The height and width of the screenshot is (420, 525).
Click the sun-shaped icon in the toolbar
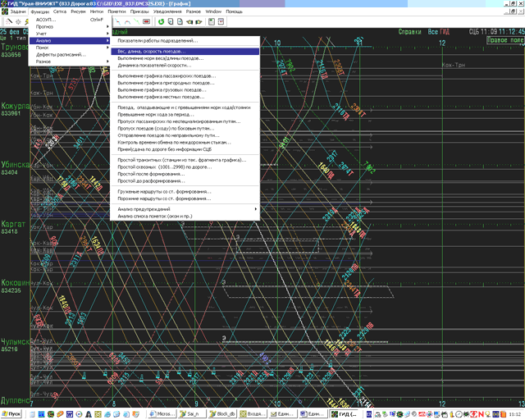click(x=17, y=21)
